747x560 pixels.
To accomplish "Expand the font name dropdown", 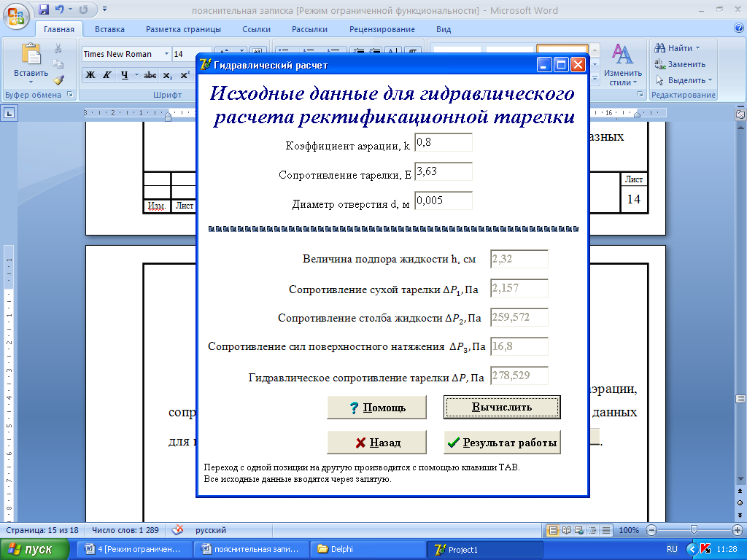I will point(166,54).
